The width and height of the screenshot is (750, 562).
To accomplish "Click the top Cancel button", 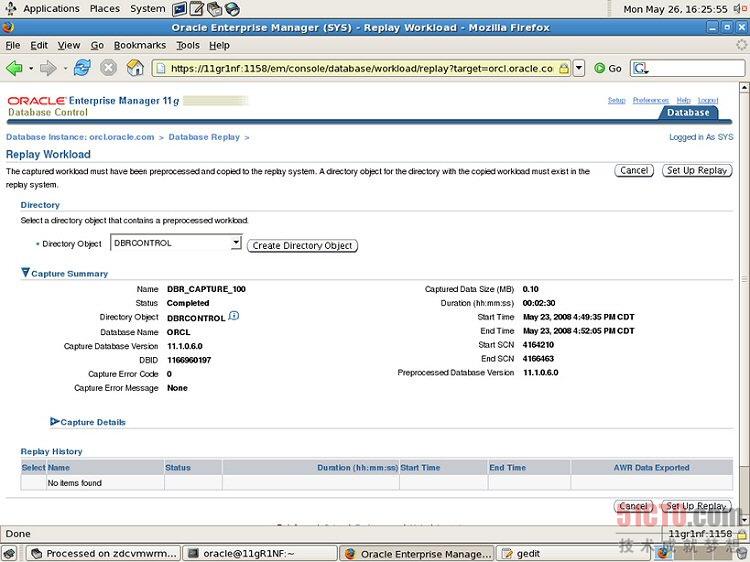I will tap(634, 171).
